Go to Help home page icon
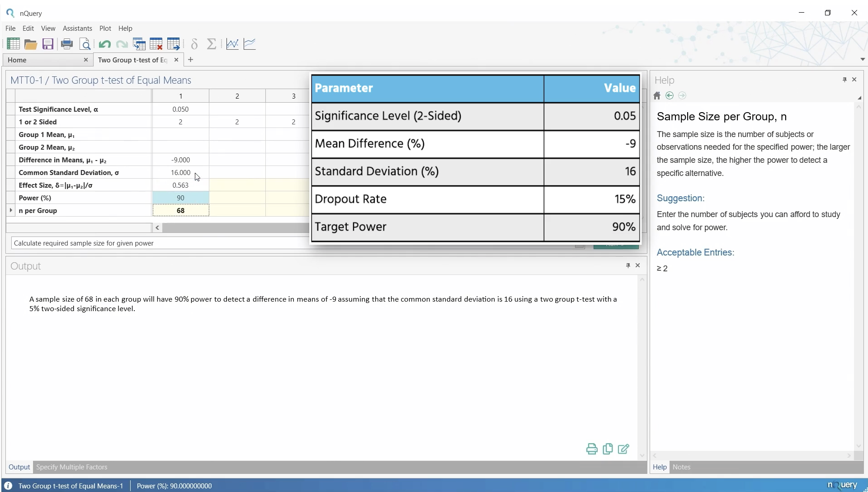 click(x=657, y=96)
